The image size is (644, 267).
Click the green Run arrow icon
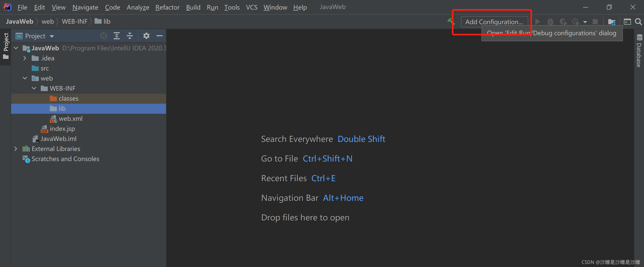(538, 22)
